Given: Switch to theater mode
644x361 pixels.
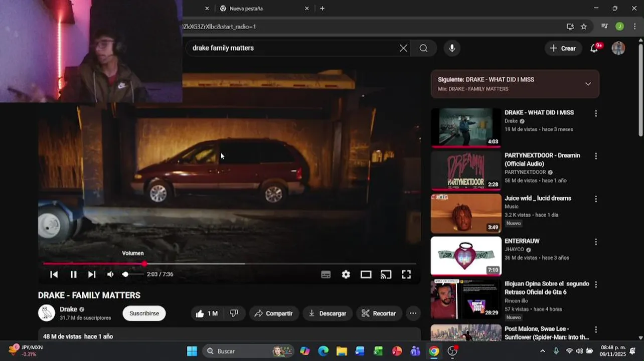Looking at the screenshot, I should click(x=366, y=274).
